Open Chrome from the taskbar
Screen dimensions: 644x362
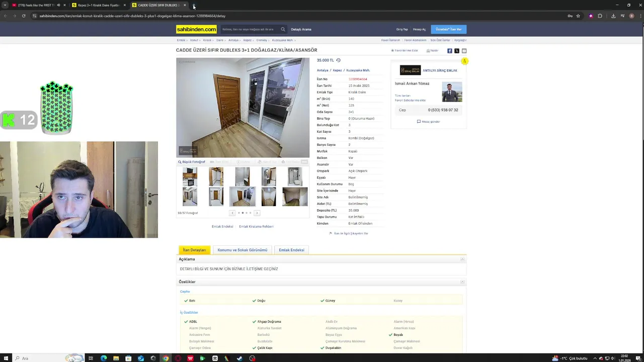click(x=166, y=358)
